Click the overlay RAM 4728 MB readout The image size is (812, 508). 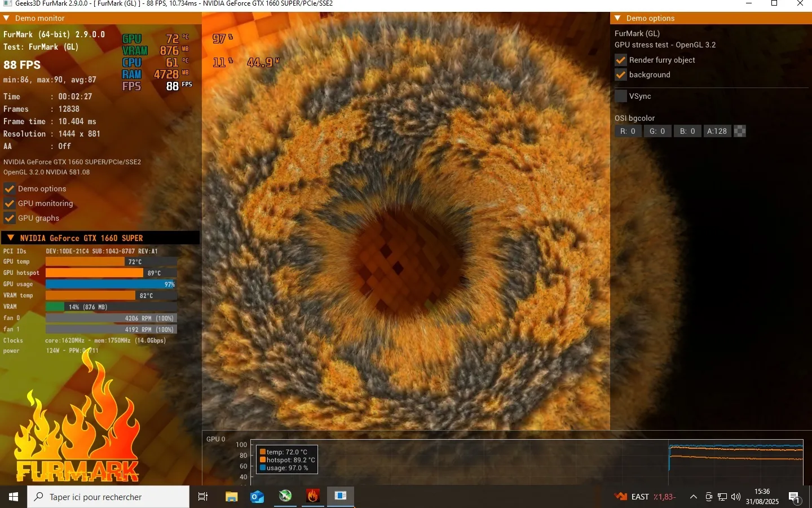click(x=156, y=74)
